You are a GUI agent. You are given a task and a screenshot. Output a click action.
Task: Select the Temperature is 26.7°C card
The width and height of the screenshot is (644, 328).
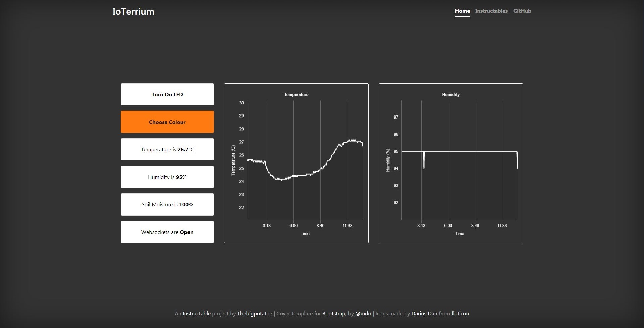tap(167, 149)
